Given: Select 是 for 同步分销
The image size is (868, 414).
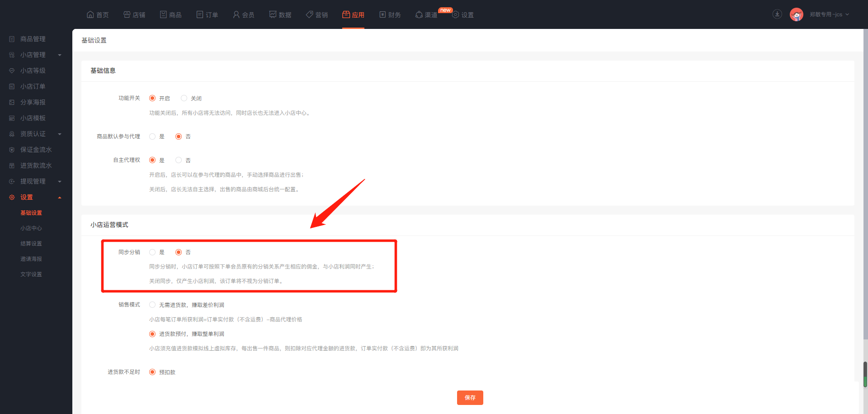Looking at the screenshot, I should (x=152, y=252).
